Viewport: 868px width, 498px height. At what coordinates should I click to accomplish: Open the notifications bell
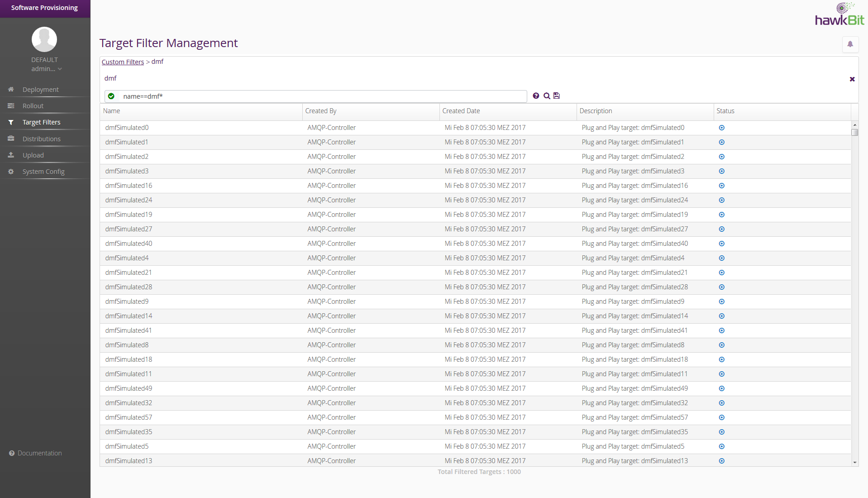(x=850, y=44)
